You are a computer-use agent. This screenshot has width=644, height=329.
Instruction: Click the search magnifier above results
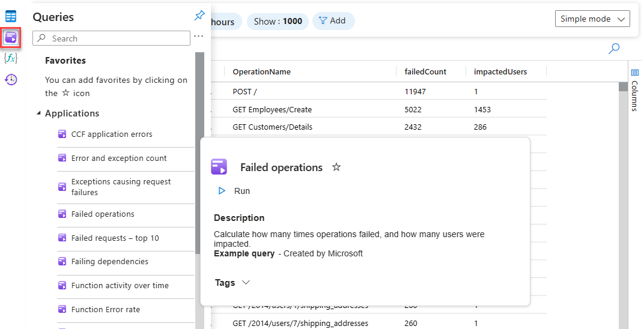[614, 49]
